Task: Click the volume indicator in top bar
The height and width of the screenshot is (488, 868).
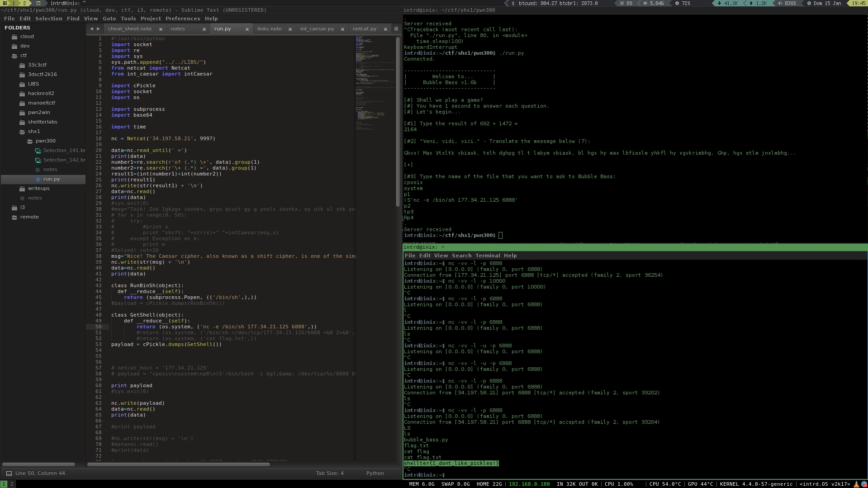Action: (787, 3)
